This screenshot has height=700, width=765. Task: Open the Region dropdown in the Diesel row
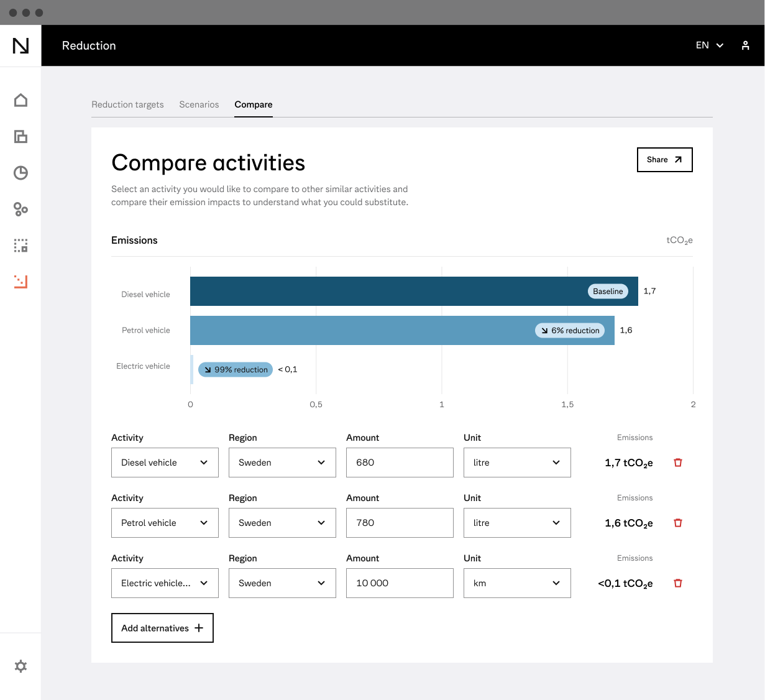pyautogui.click(x=282, y=463)
